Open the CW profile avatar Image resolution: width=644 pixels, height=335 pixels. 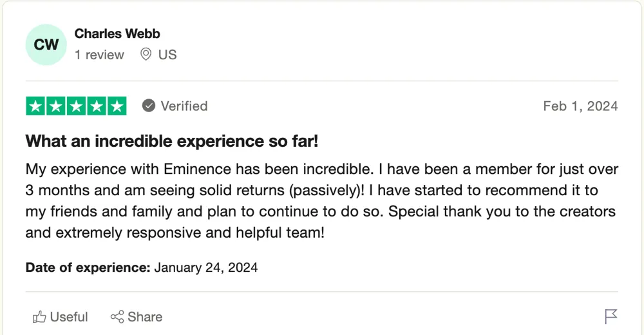pos(46,45)
